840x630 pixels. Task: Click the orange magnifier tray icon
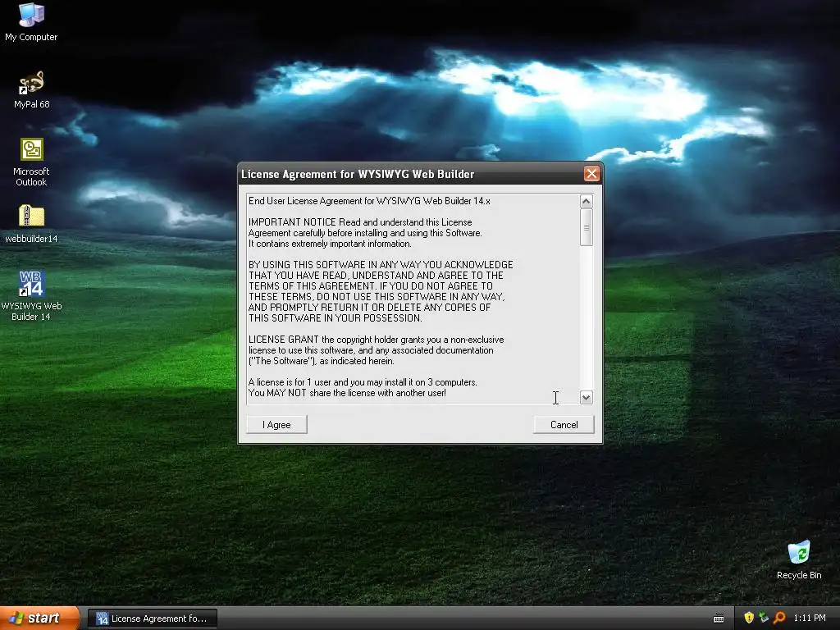pos(779,618)
